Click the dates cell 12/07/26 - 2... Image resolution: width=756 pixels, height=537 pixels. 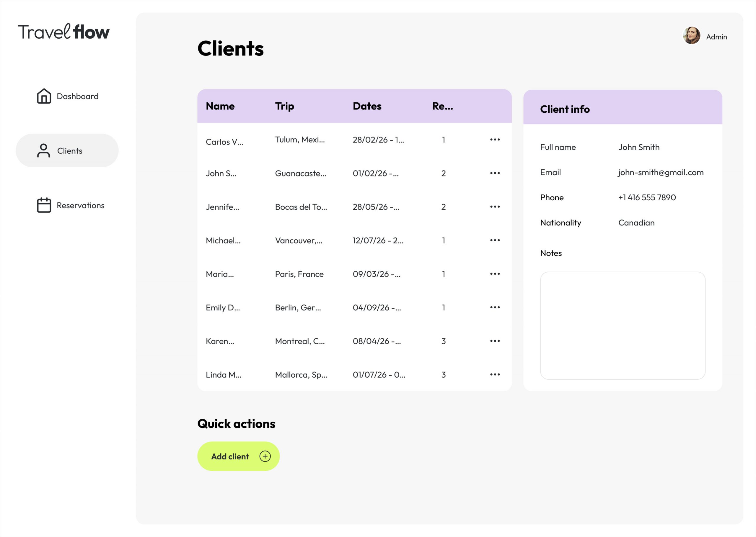pyautogui.click(x=378, y=240)
